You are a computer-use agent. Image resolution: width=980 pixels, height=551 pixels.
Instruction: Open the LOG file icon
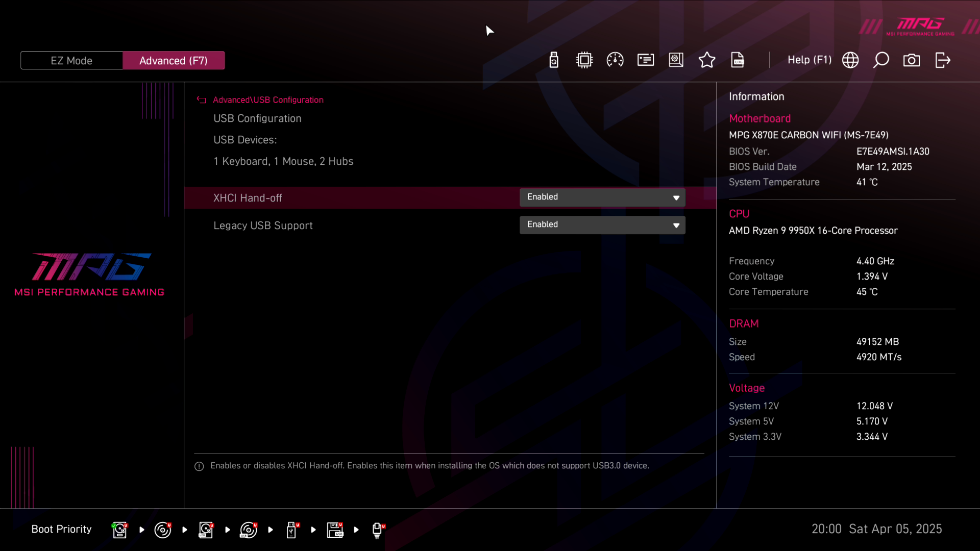738,60
